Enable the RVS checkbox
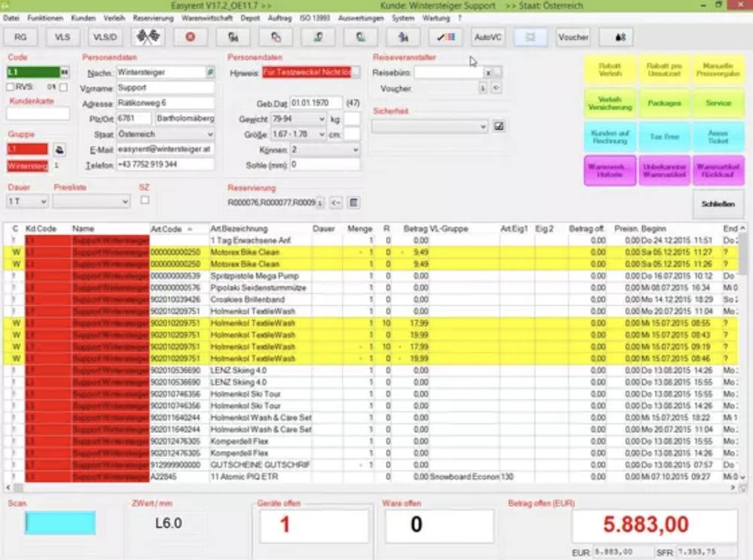The image size is (753, 560). pyautogui.click(x=10, y=87)
